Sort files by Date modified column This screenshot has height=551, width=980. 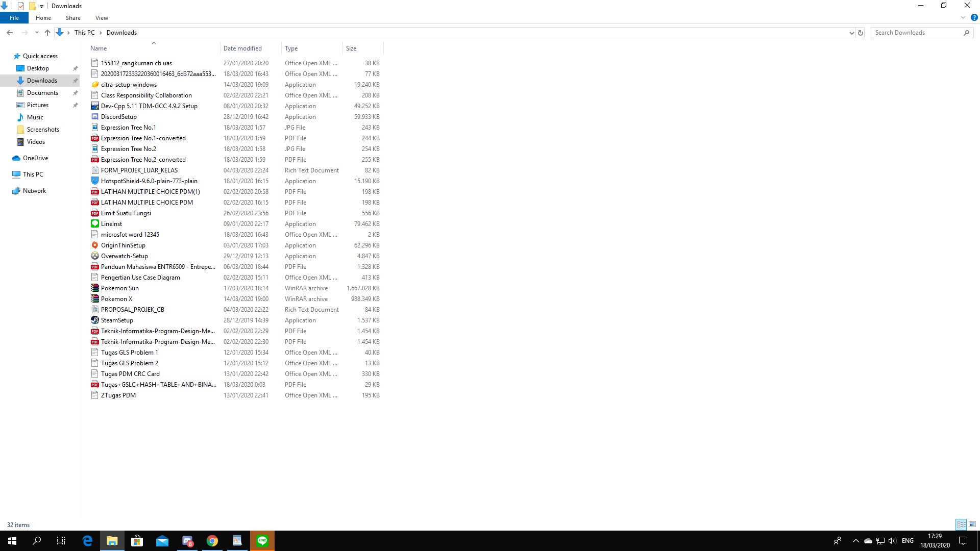point(242,48)
